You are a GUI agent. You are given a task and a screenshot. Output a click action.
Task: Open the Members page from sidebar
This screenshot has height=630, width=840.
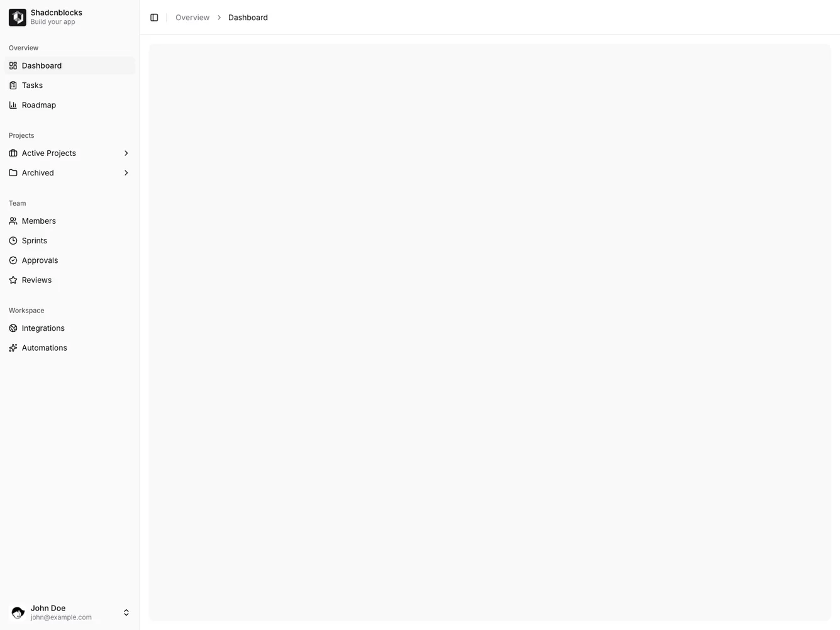[x=38, y=221]
